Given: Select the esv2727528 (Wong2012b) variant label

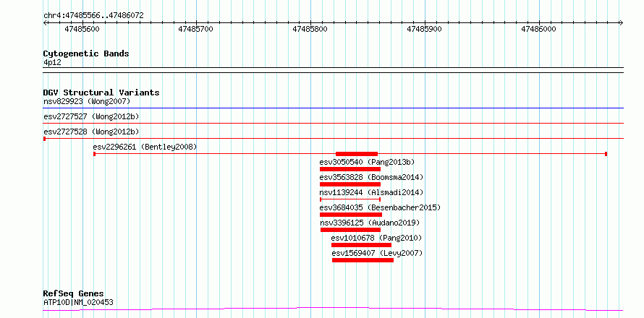Looking at the screenshot, I should [91, 132].
